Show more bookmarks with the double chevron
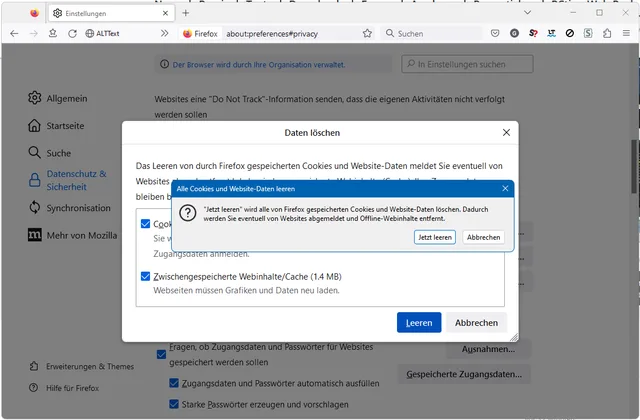Viewport: 640px width, 420px height. click(x=164, y=33)
